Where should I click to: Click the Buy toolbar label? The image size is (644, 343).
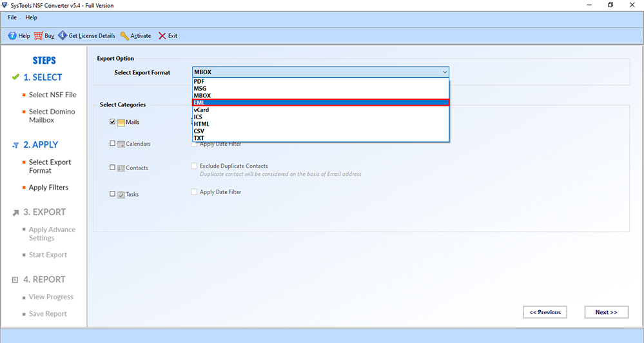tap(49, 35)
